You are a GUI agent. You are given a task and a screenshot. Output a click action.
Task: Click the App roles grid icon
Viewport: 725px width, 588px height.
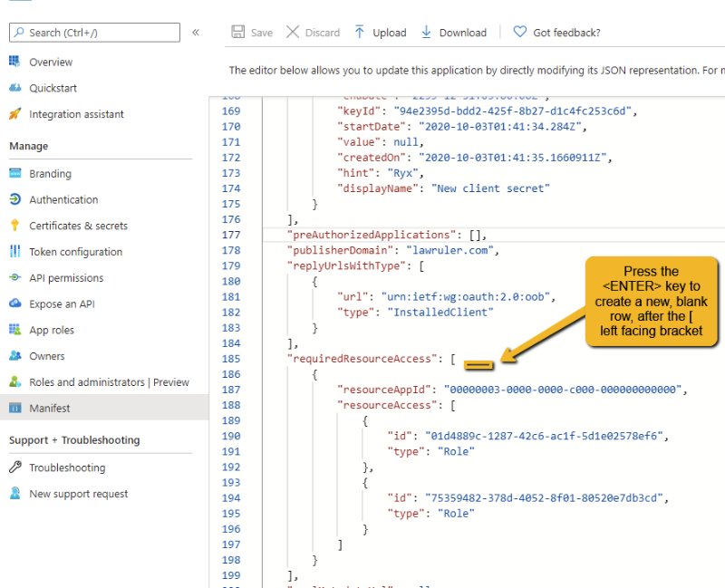click(14, 330)
